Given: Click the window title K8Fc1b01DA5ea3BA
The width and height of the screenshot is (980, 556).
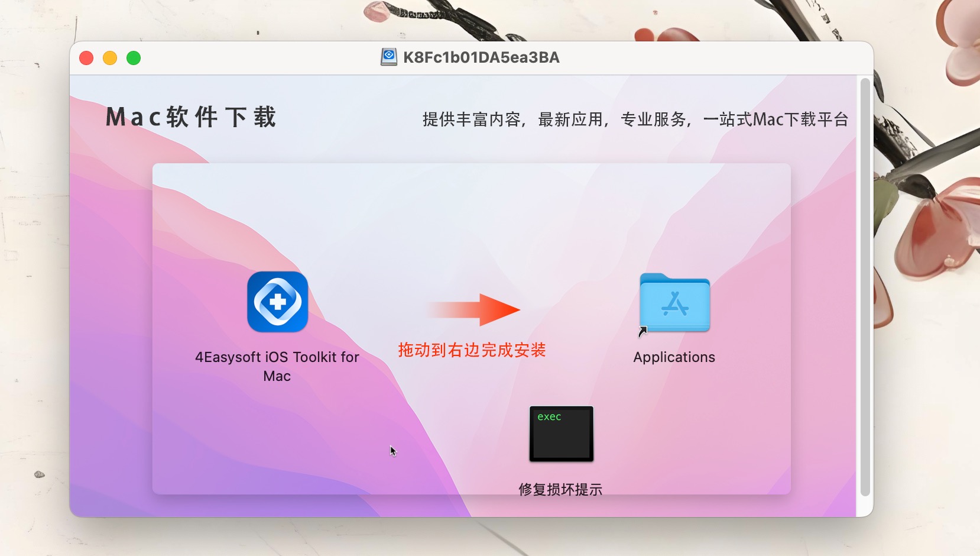Looking at the screenshot, I should pos(481,57).
